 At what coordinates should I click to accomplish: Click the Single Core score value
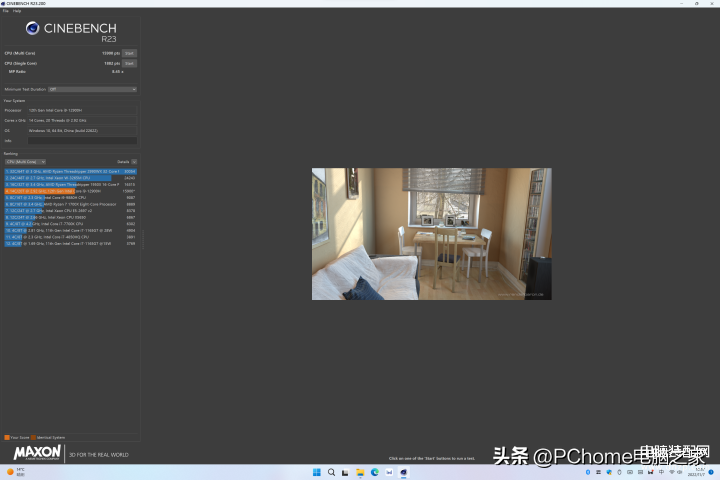[x=112, y=63]
